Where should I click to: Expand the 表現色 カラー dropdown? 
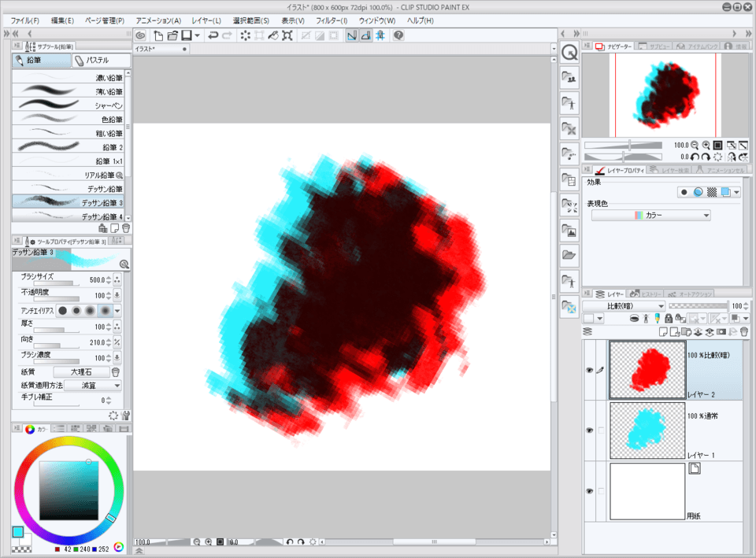coord(650,215)
